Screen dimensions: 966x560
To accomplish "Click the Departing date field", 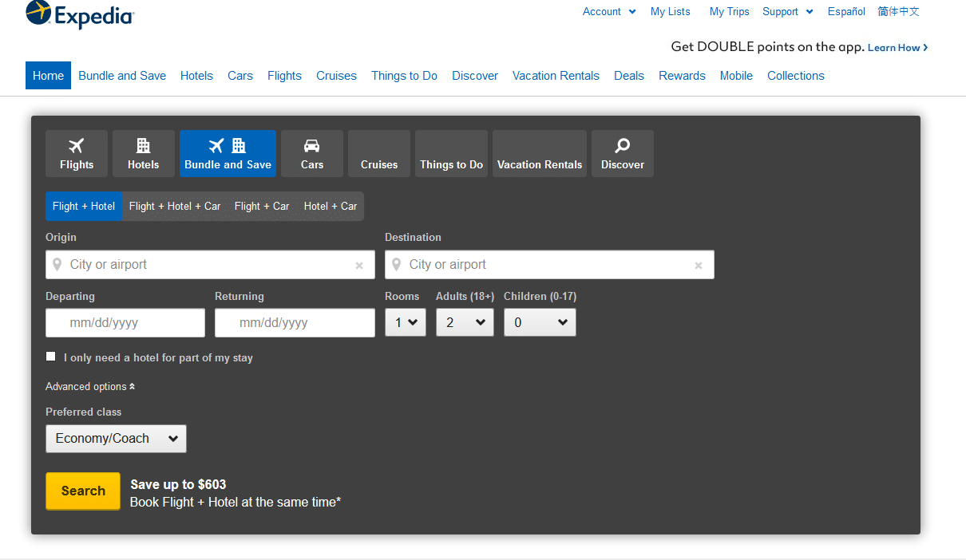I will 125,323.
